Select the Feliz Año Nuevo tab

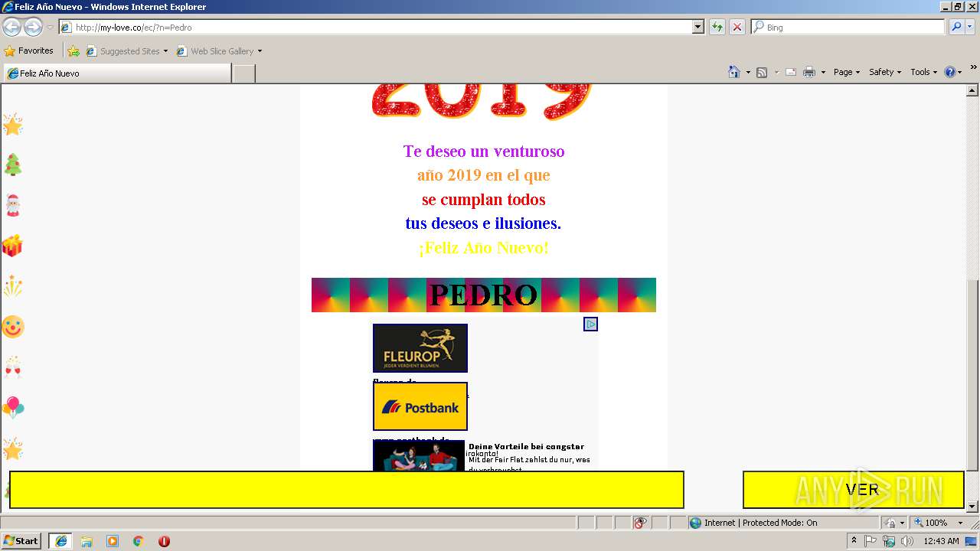pyautogui.click(x=117, y=73)
